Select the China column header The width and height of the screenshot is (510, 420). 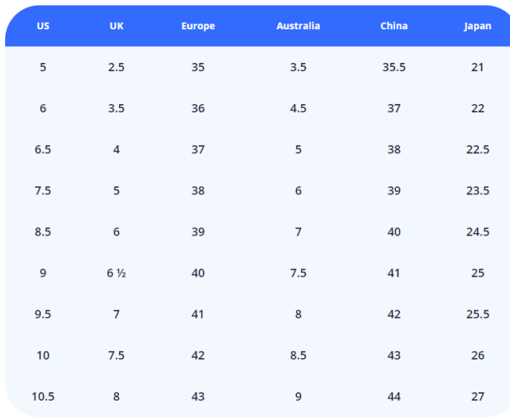click(x=393, y=26)
